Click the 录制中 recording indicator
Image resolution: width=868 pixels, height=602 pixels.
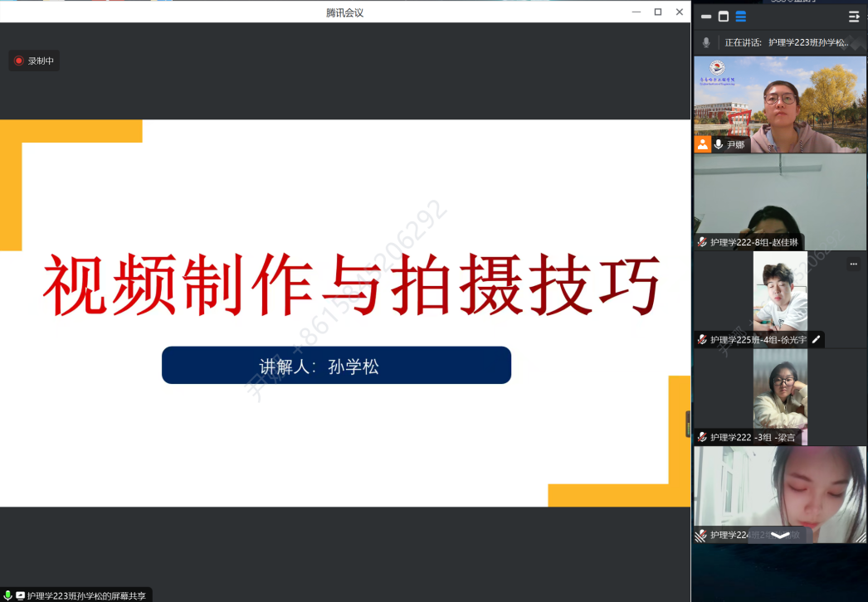click(34, 61)
